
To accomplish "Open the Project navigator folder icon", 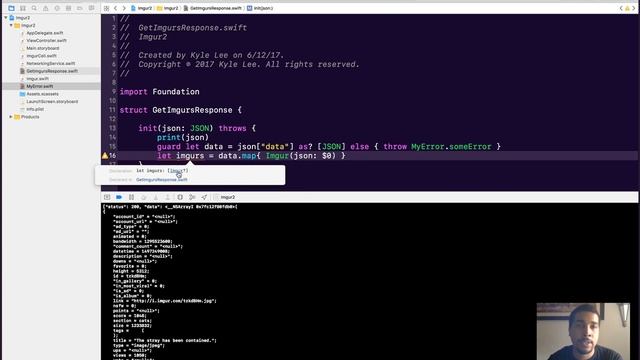I will [x=11, y=8].
